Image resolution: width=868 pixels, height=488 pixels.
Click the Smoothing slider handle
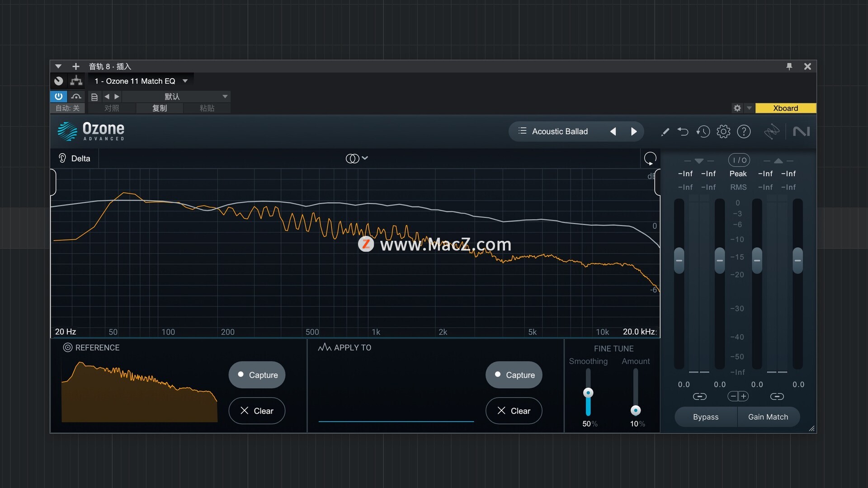588,393
